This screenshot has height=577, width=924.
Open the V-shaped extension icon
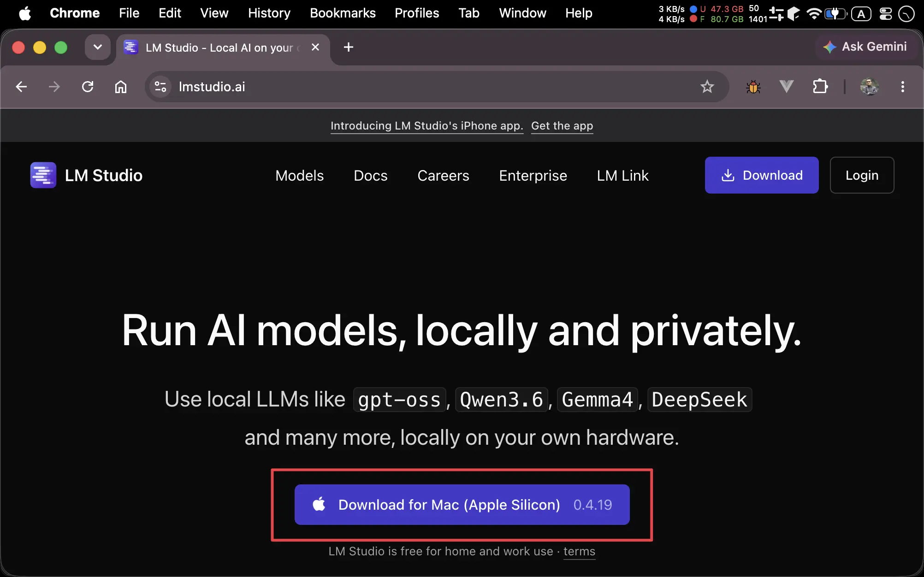point(787,86)
